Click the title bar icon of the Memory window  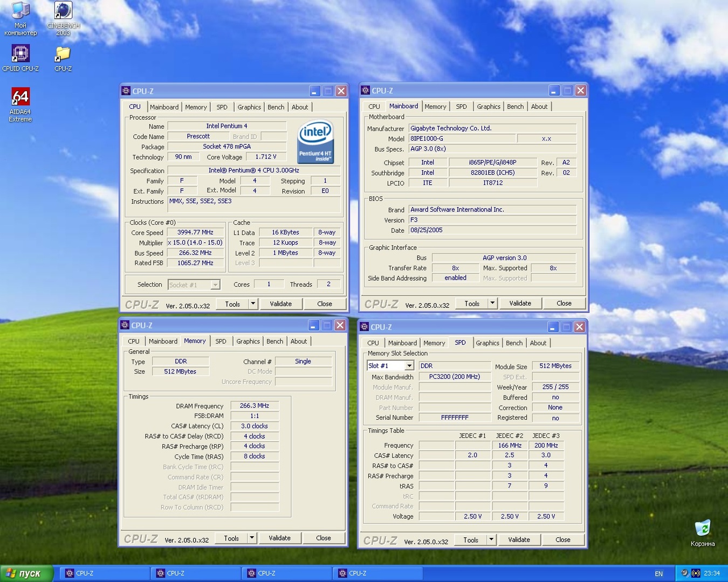(x=125, y=325)
